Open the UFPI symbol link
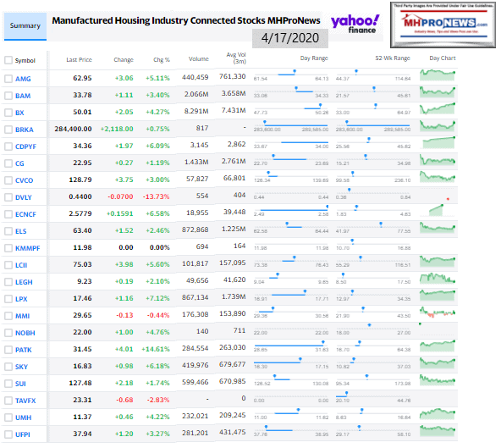Image resolution: width=501 pixels, height=448 pixels. click(x=23, y=434)
